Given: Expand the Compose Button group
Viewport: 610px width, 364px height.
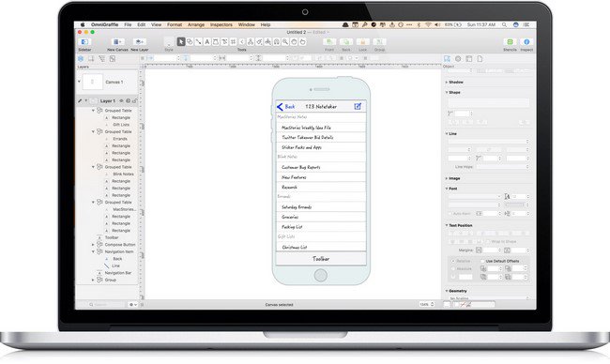Looking at the screenshot, I should [93, 245].
